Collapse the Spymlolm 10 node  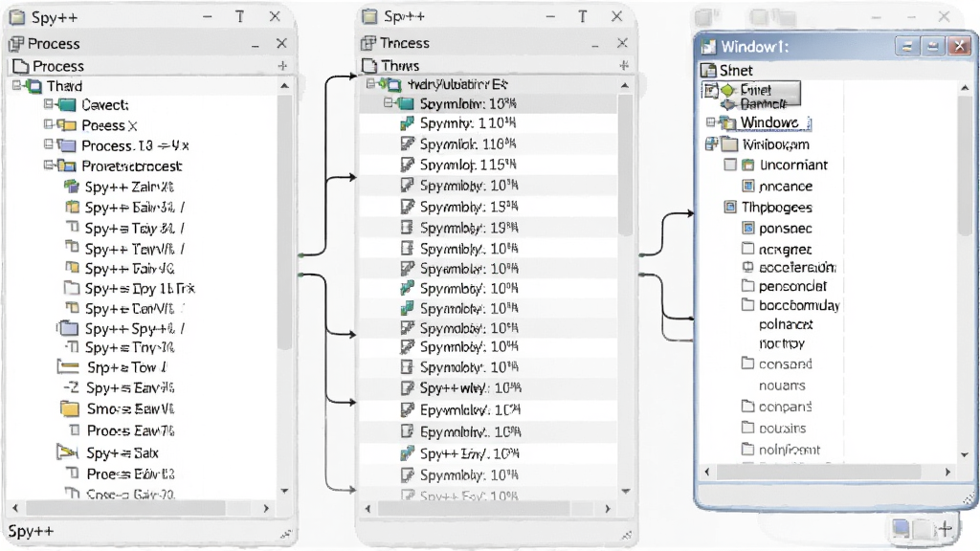click(x=389, y=102)
